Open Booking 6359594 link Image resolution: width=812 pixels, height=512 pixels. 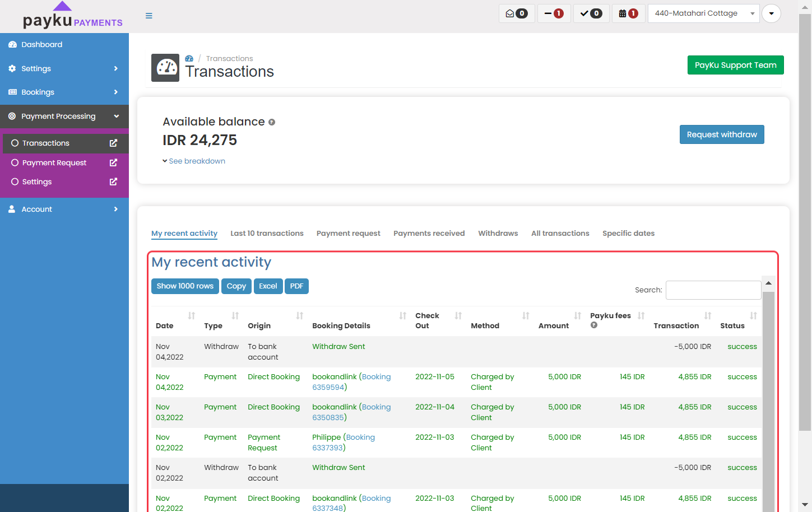351,382
